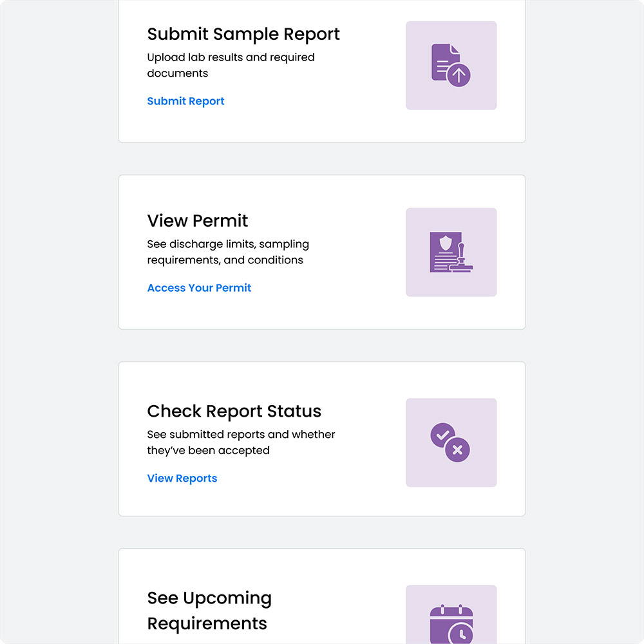Click the Submit Sample Report heading

tap(243, 34)
